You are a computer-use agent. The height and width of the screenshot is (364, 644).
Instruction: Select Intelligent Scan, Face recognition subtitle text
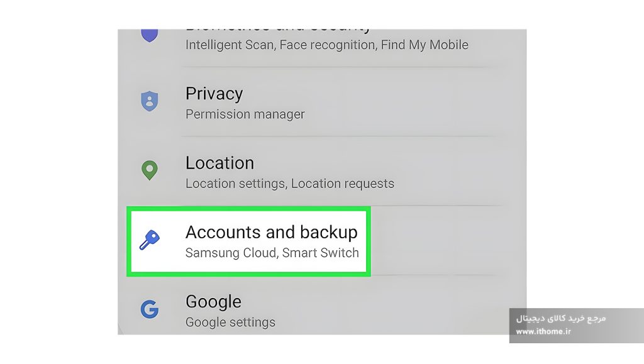(x=327, y=45)
